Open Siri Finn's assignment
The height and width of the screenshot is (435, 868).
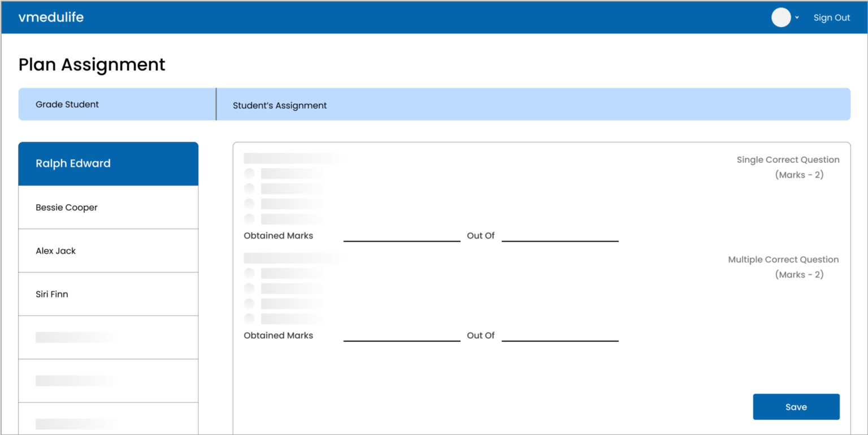[x=108, y=294]
